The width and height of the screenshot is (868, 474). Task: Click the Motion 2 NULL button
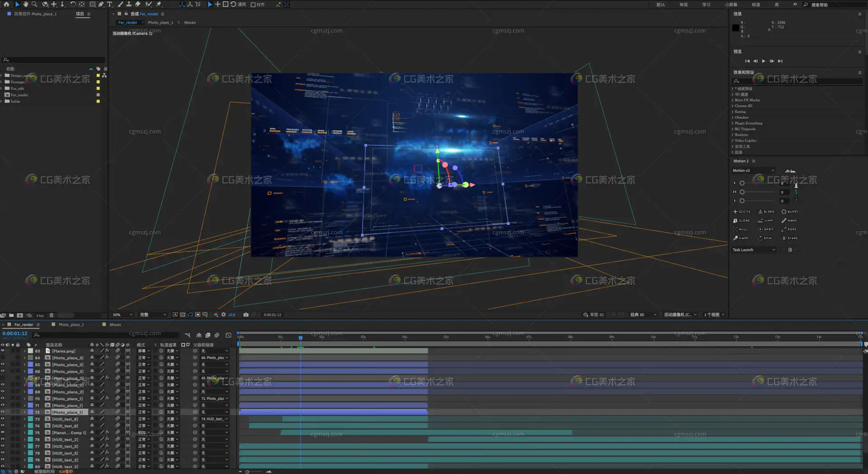point(740,229)
